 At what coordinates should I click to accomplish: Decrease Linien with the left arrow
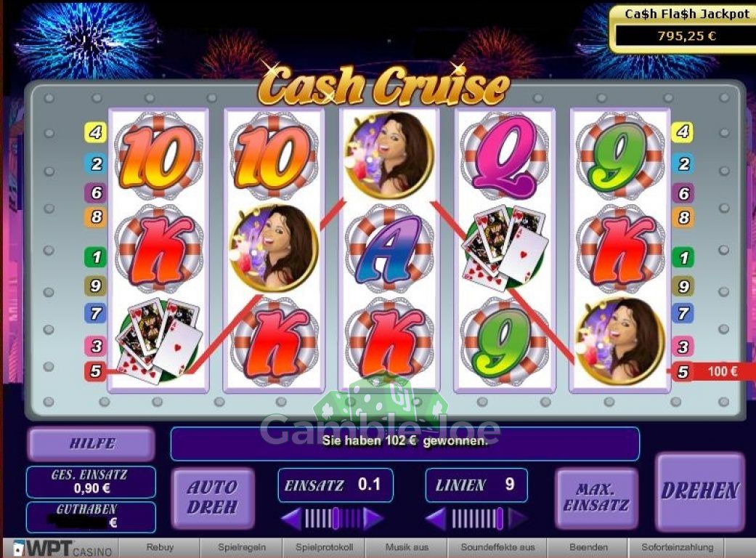[x=436, y=519]
